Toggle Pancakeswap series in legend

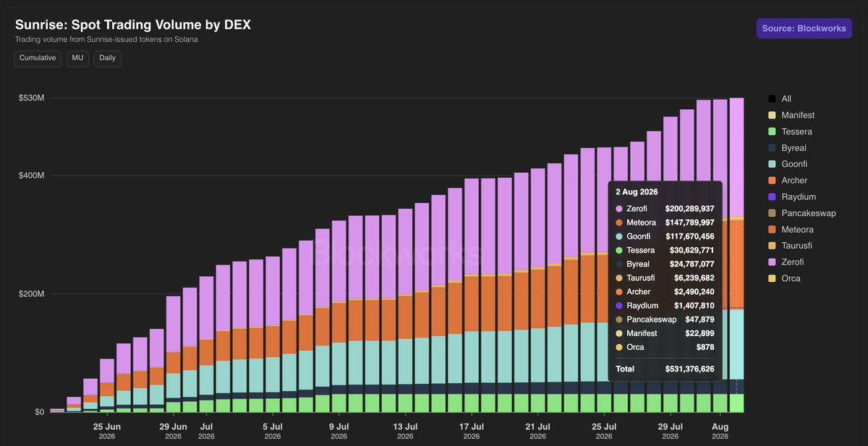[802, 213]
